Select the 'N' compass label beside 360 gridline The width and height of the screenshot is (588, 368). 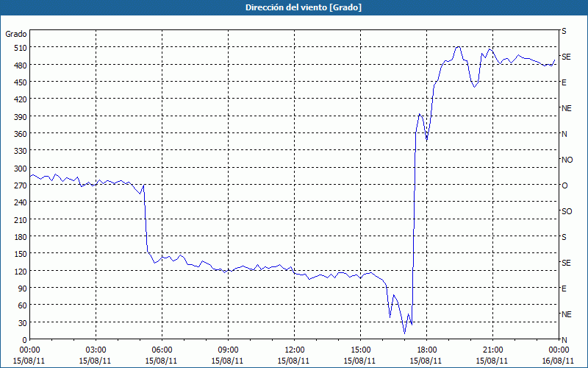point(564,134)
